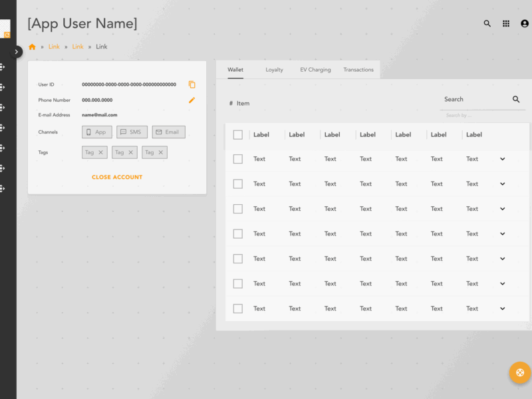This screenshot has height=399, width=532.
Task: Open the user account profile icon
Action: click(524, 23)
